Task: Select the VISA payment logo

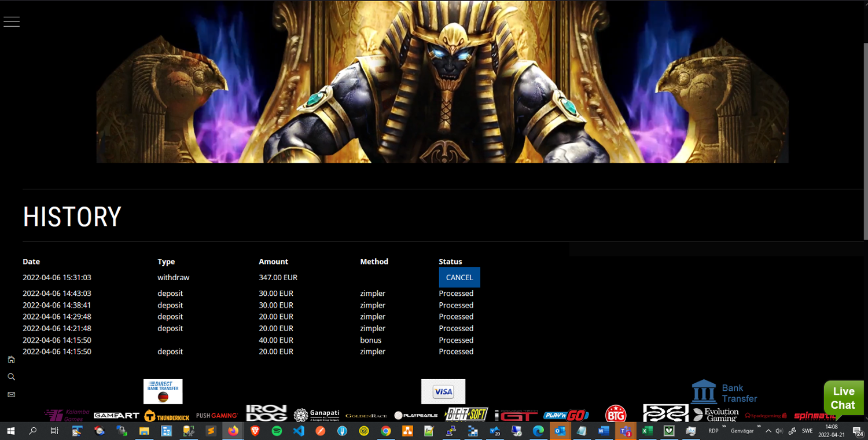Action: point(443,392)
